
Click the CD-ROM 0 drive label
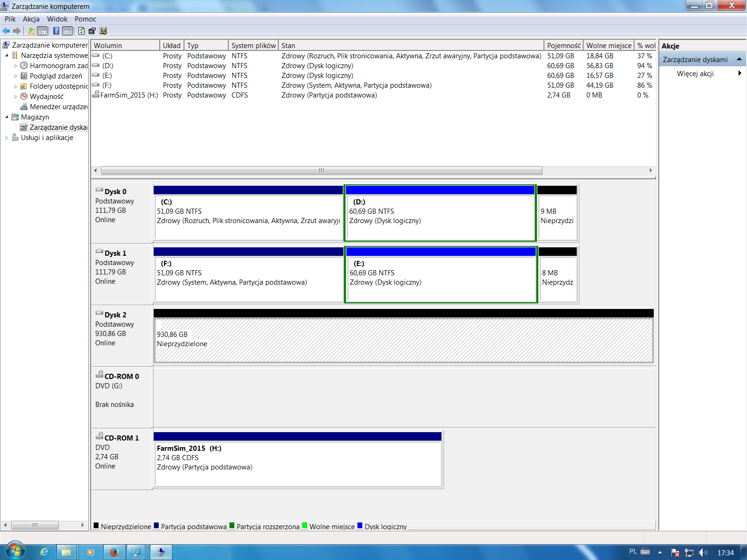[x=121, y=377]
